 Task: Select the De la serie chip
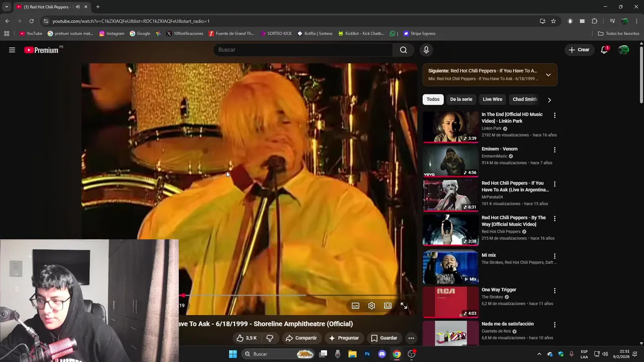pyautogui.click(x=461, y=100)
